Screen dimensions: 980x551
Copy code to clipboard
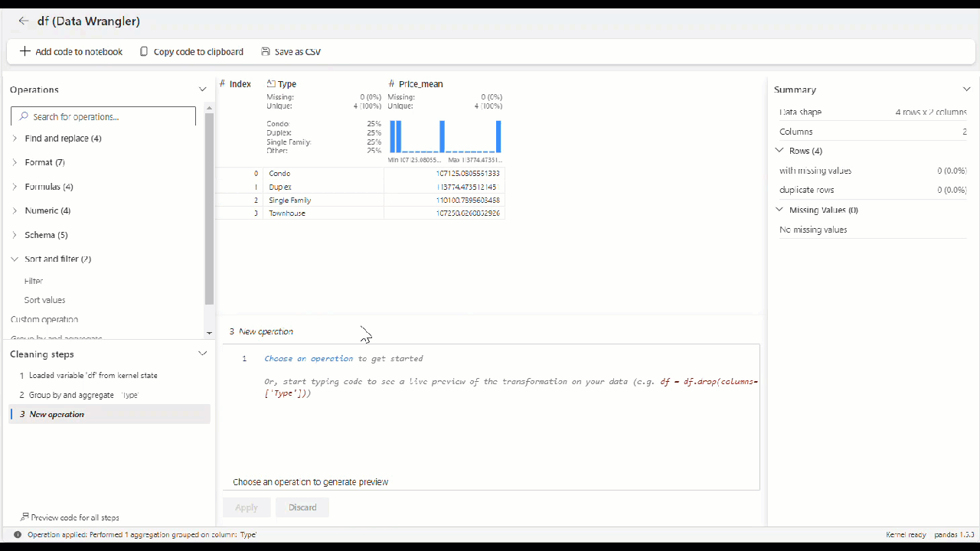[191, 51]
